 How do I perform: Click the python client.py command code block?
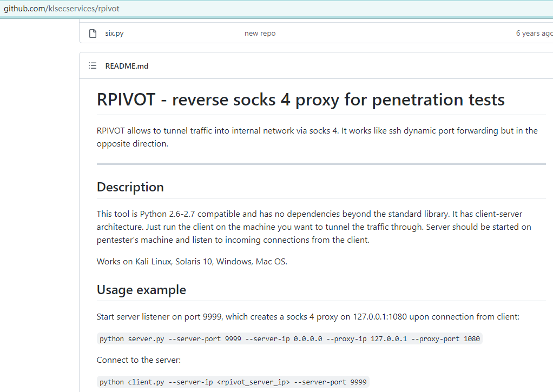coord(233,382)
